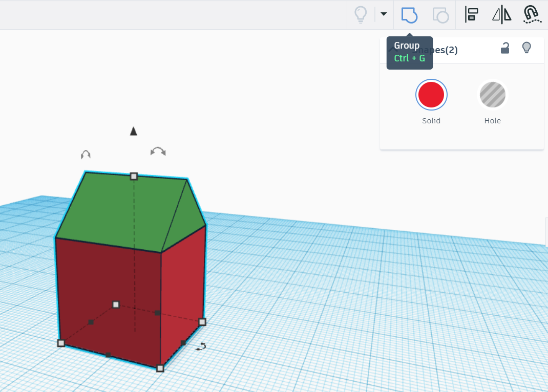Open the Align tool
Screen dimensions: 548x392
pos(472,15)
